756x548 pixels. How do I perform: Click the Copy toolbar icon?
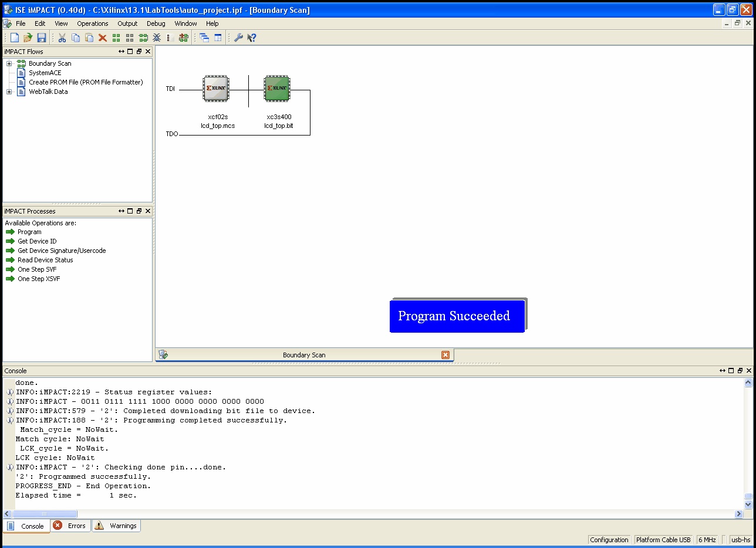point(76,38)
